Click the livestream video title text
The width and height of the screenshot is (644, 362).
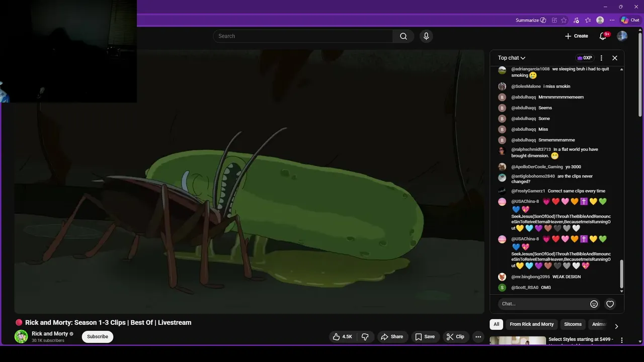[108, 323]
